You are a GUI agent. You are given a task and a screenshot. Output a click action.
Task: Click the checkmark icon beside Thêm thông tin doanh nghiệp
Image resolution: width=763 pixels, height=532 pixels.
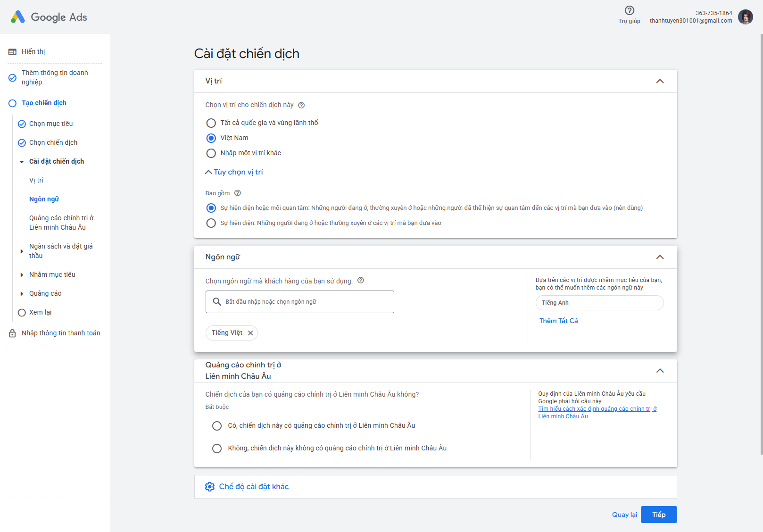click(x=13, y=78)
